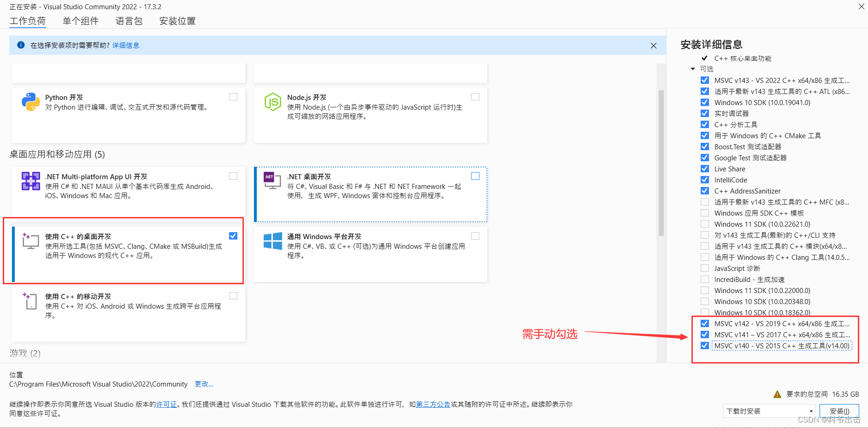This screenshot has width=868, height=428.
Task: Switch to the 工作负荷 tab
Action: point(28,21)
